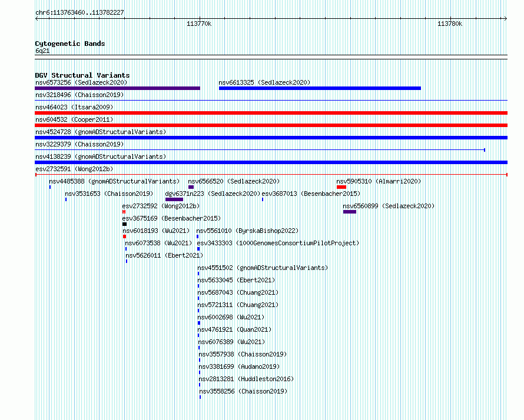The width and height of the screenshot is (524, 420).
Task: Open nsv6073538 (Wu2021) variant
Action: (159, 243)
